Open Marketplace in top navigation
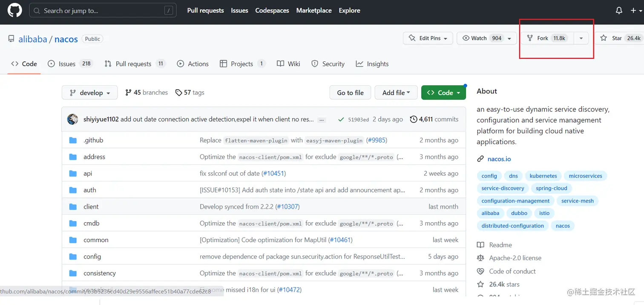 (314, 10)
